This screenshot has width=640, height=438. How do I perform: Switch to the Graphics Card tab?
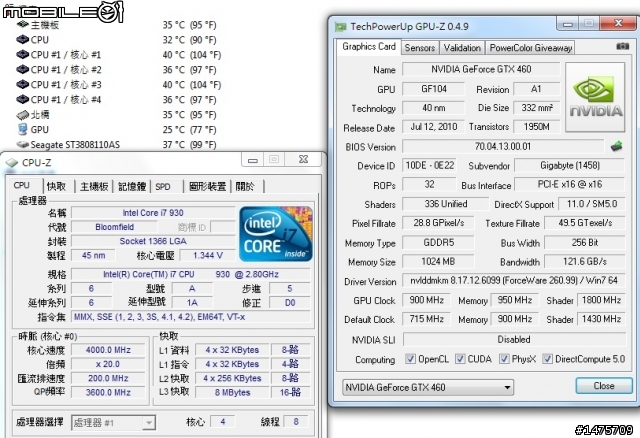coord(369,47)
